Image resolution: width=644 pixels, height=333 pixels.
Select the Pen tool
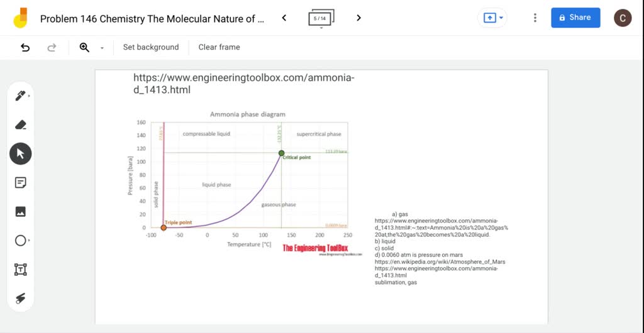20,96
